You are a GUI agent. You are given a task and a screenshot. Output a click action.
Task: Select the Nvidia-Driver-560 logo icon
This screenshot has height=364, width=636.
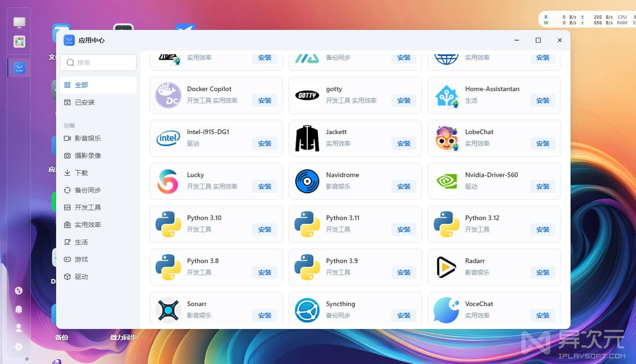[446, 181]
